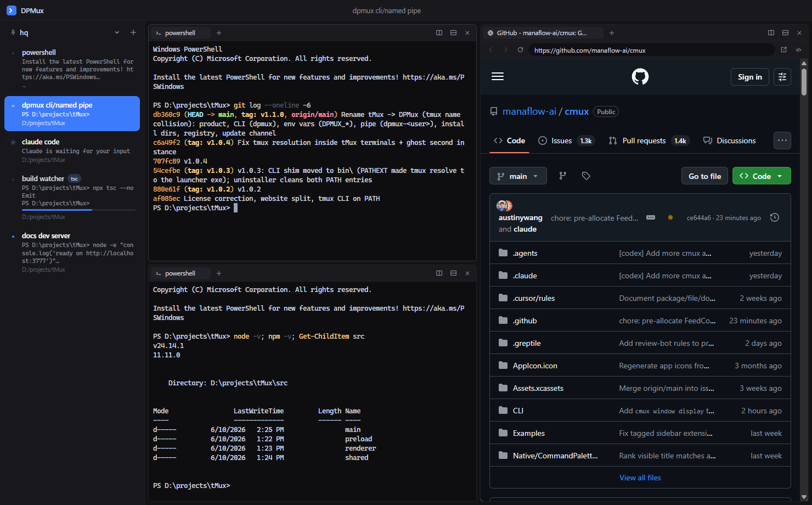Screen dimensions: 812x505
Task: Click the Go to file button
Action: (704, 176)
